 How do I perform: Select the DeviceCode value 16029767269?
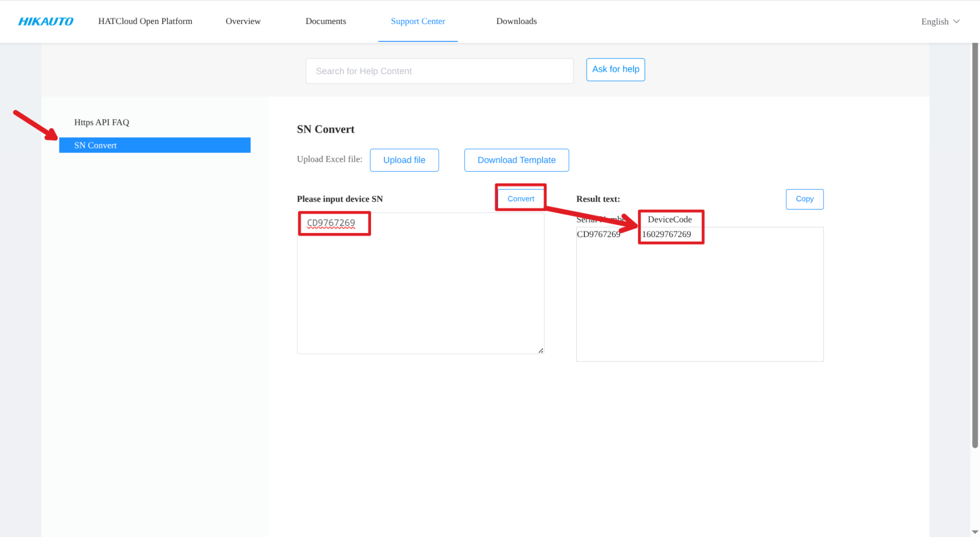coord(666,234)
